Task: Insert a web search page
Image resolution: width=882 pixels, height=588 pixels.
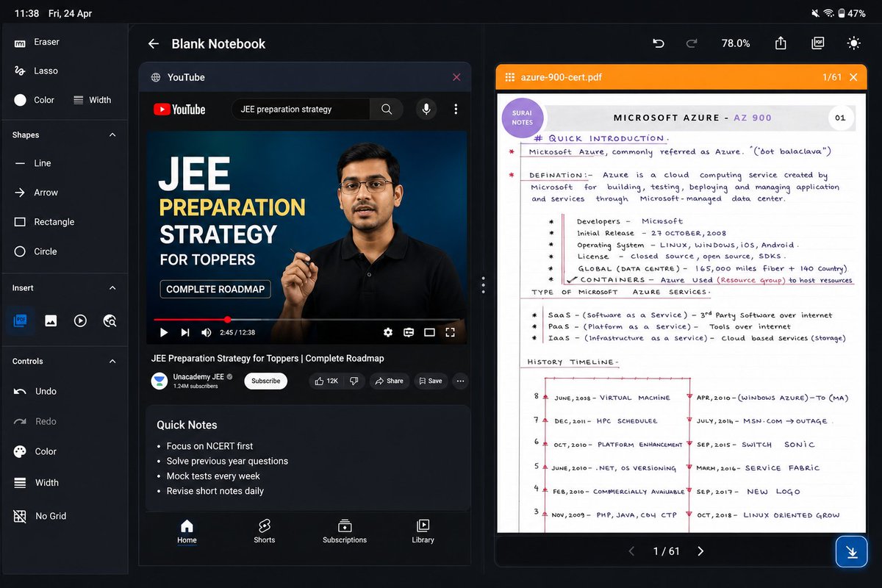Action: point(110,320)
